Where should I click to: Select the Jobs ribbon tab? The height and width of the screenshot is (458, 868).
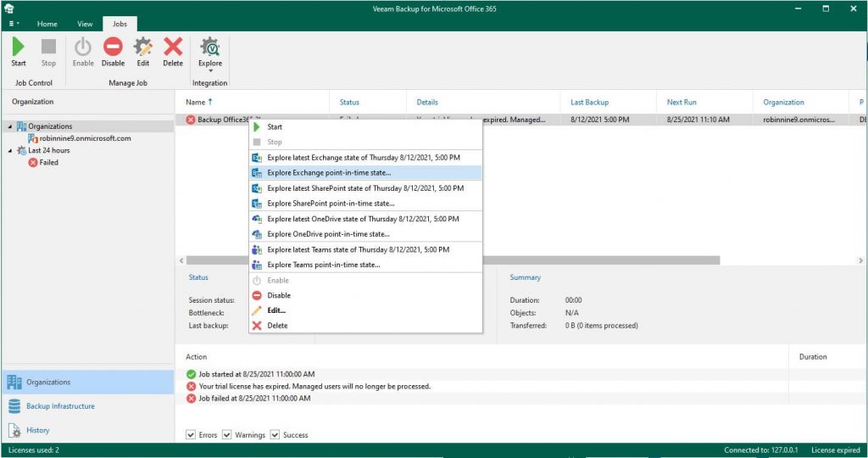120,24
